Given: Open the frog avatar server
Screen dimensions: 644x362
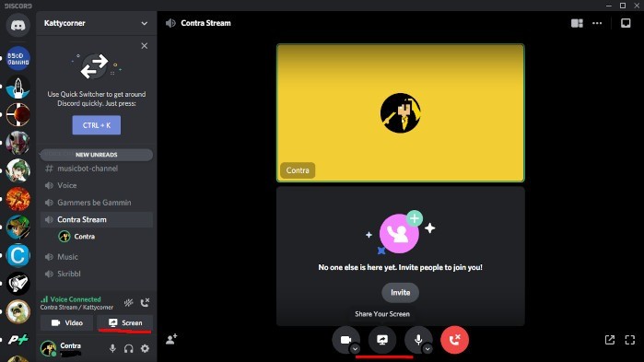Looking at the screenshot, I should click(x=18, y=311).
